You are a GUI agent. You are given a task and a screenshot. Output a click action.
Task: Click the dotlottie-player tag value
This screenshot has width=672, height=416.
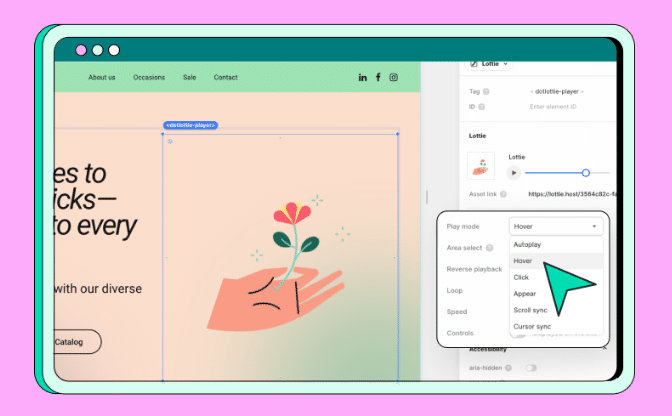tap(557, 91)
